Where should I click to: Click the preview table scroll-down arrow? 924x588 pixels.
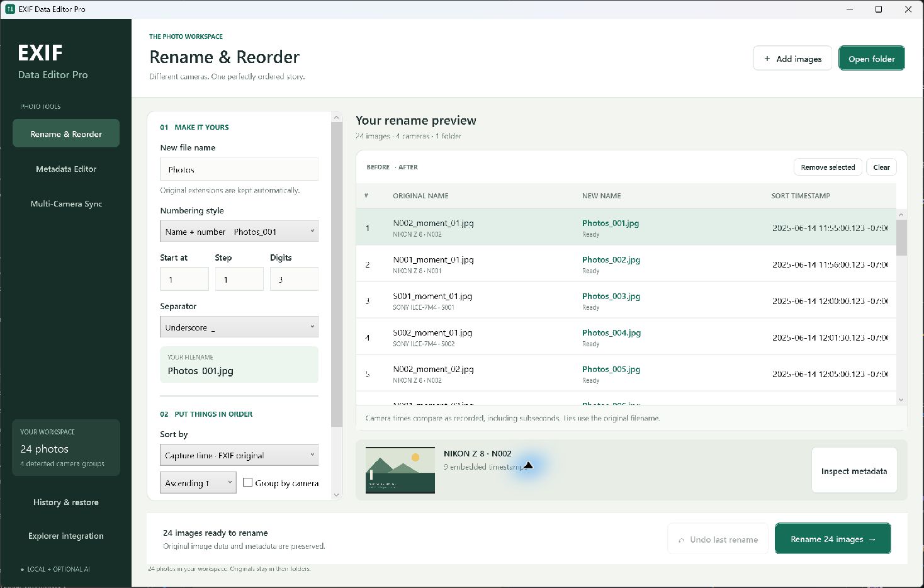(x=901, y=399)
